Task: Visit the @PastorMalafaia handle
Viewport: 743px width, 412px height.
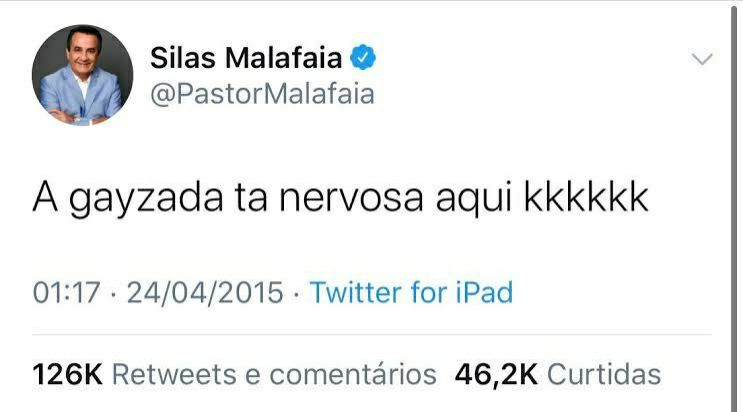Action: (x=263, y=94)
